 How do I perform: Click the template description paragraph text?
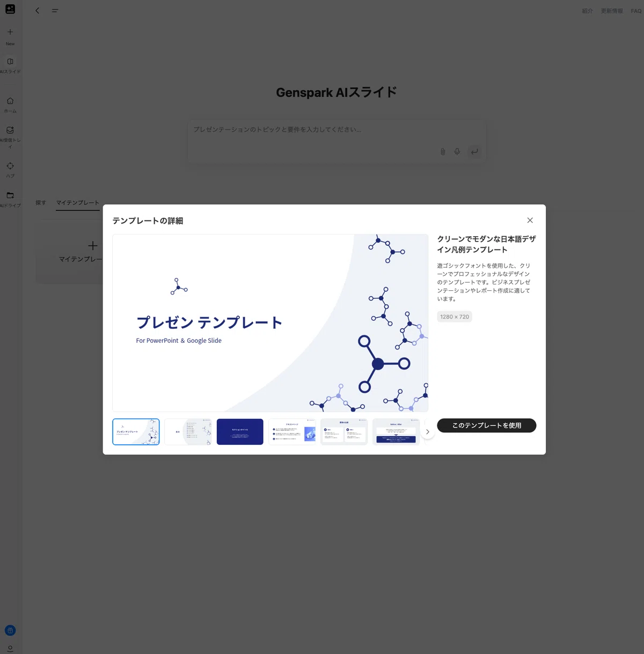pyautogui.click(x=484, y=282)
